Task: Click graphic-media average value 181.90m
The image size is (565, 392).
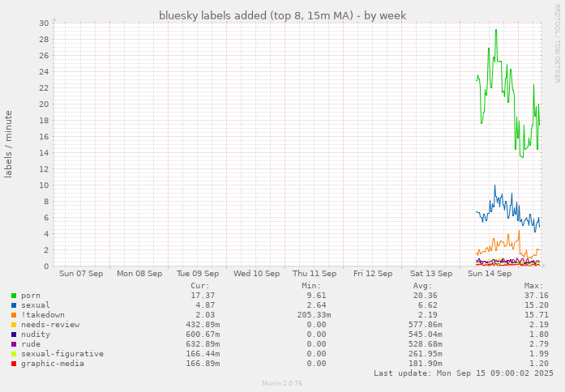Action: [x=426, y=364]
